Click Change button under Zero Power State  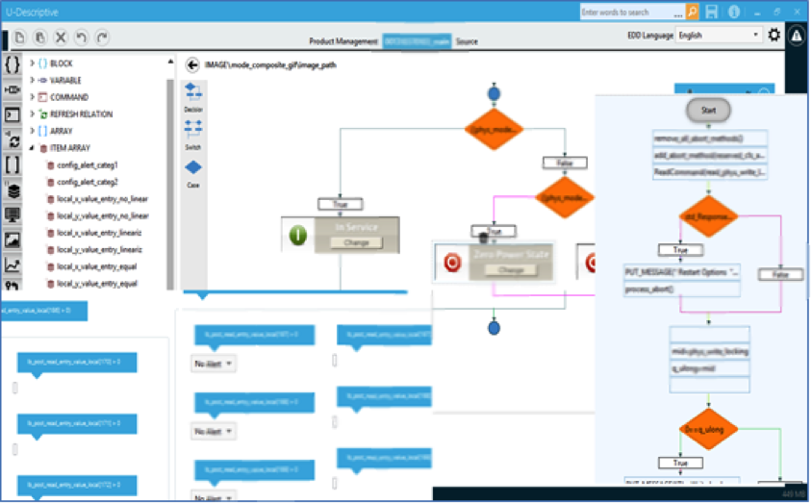(x=511, y=270)
